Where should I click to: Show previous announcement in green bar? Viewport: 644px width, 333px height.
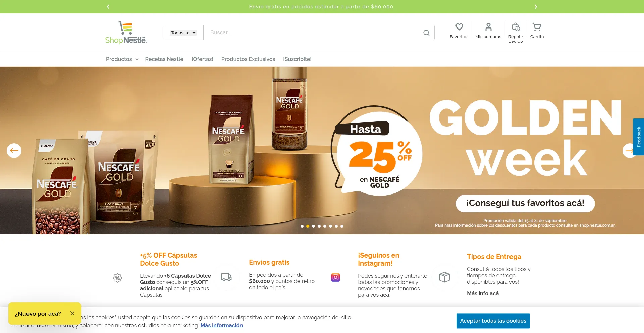[x=108, y=7]
